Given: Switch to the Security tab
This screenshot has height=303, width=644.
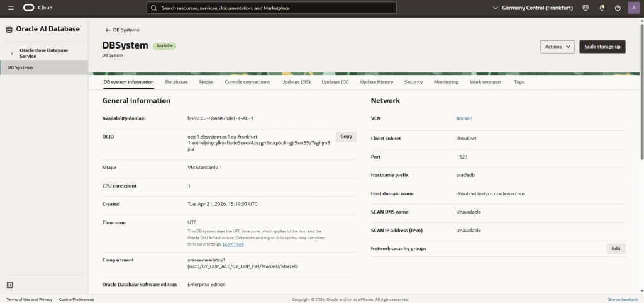Looking at the screenshot, I should [413, 83].
